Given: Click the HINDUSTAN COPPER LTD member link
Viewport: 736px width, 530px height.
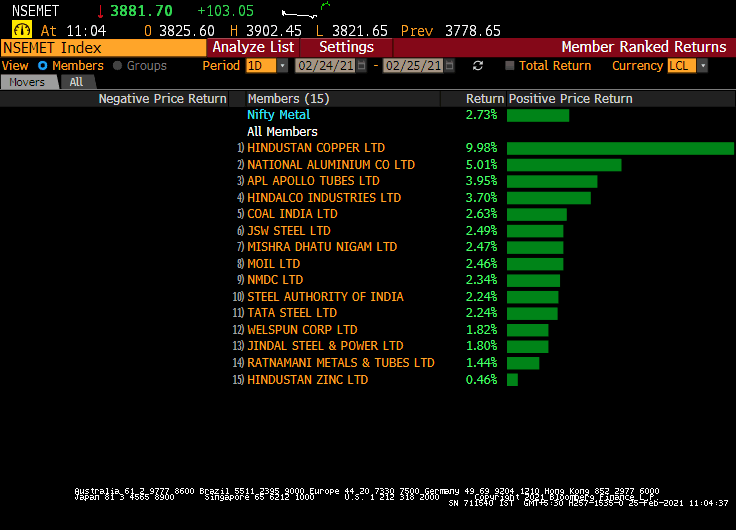Looking at the screenshot, I should point(316,148).
